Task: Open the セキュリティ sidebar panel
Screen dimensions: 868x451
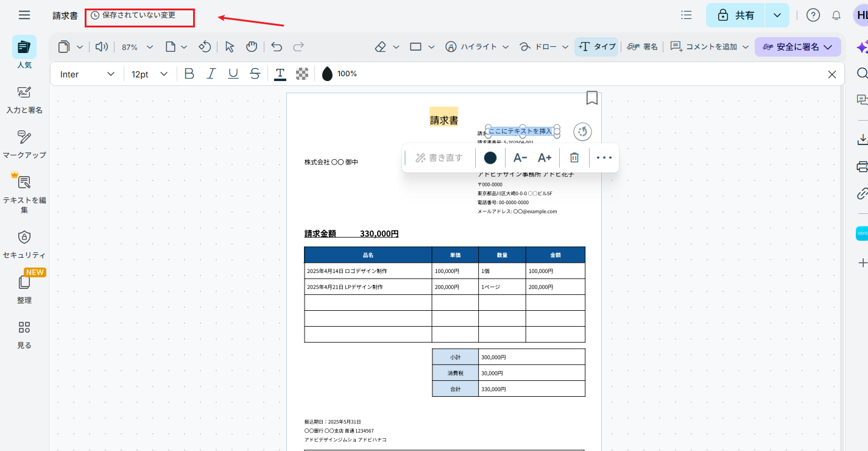Action: pos(24,244)
